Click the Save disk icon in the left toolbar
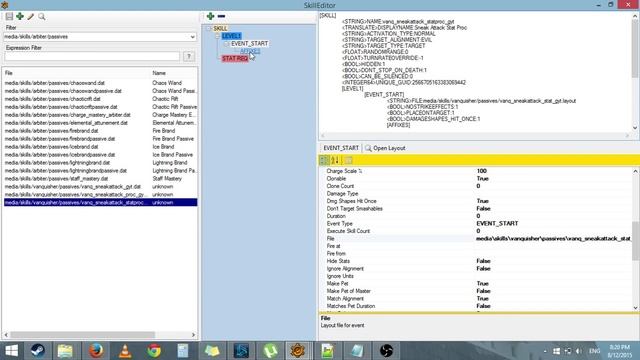640x360 pixels. click(x=9, y=16)
